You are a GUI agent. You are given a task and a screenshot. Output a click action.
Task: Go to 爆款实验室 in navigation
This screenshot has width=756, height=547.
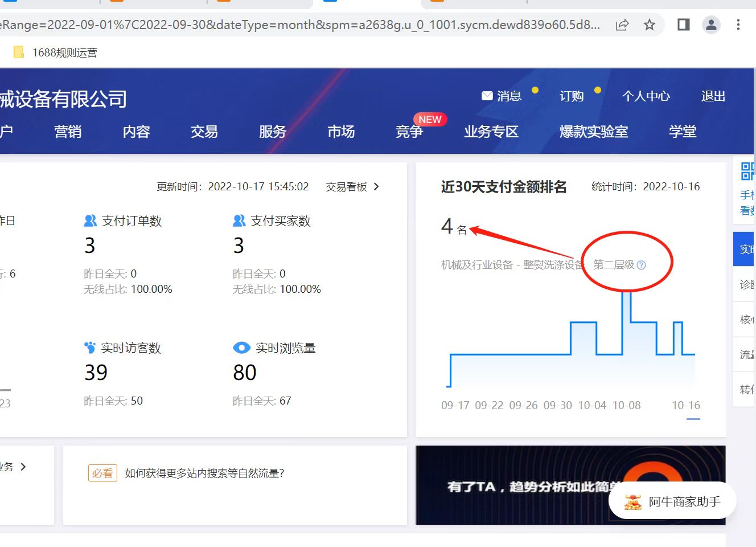(593, 132)
